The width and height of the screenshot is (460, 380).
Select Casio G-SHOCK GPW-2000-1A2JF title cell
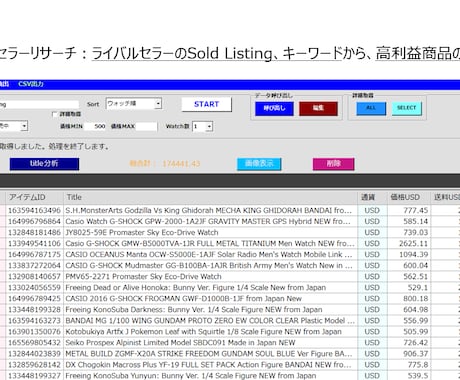(x=210, y=221)
